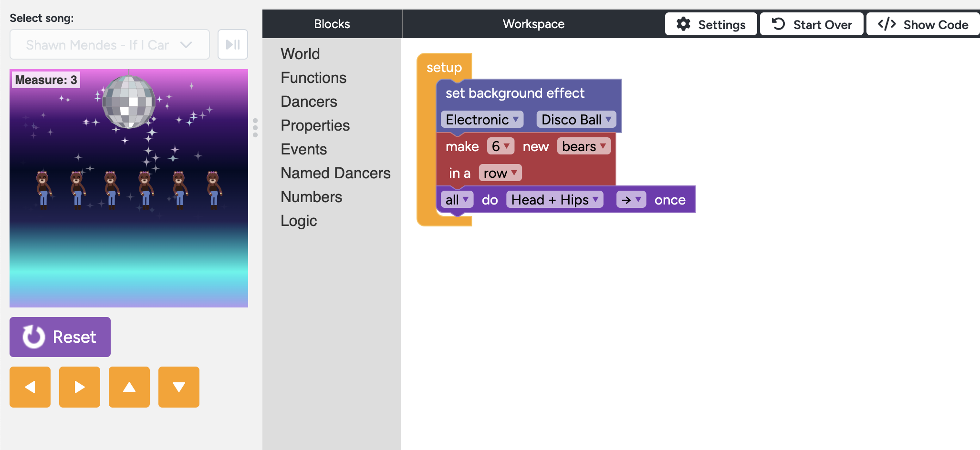Open the direction arrow dropdown
This screenshot has height=450, width=980.
tap(631, 200)
